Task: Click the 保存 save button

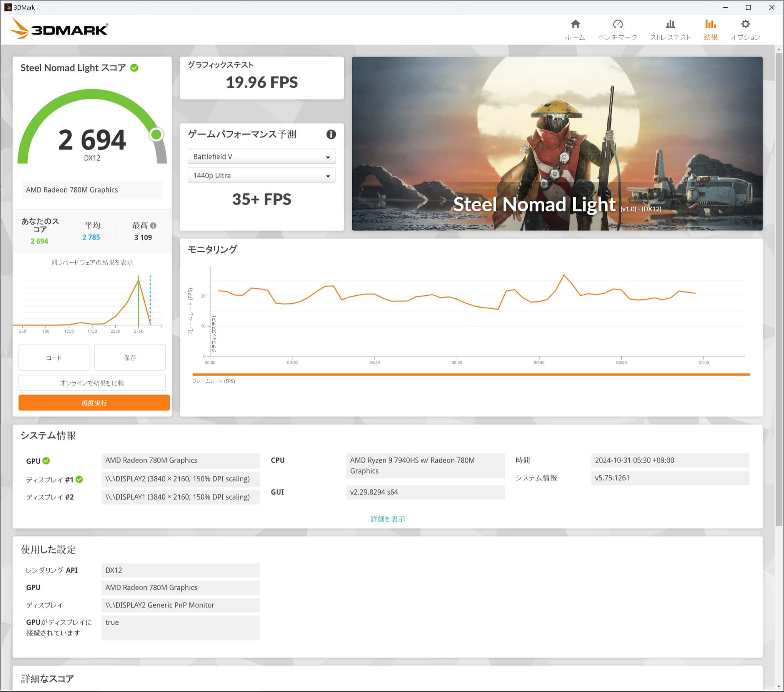Action: coord(130,358)
